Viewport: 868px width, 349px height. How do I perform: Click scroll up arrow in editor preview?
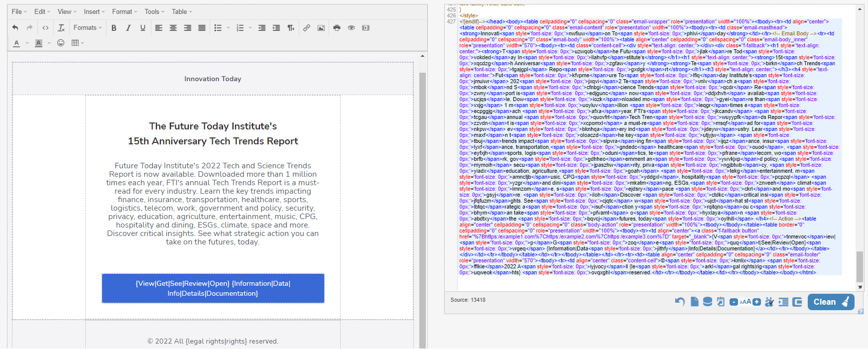pyautogui.click(x=423, y=56)
